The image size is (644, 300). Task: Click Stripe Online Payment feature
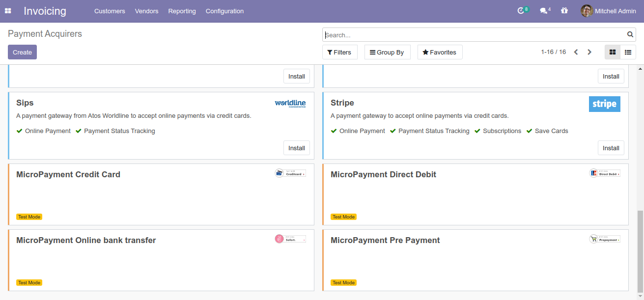click(358, 131)
